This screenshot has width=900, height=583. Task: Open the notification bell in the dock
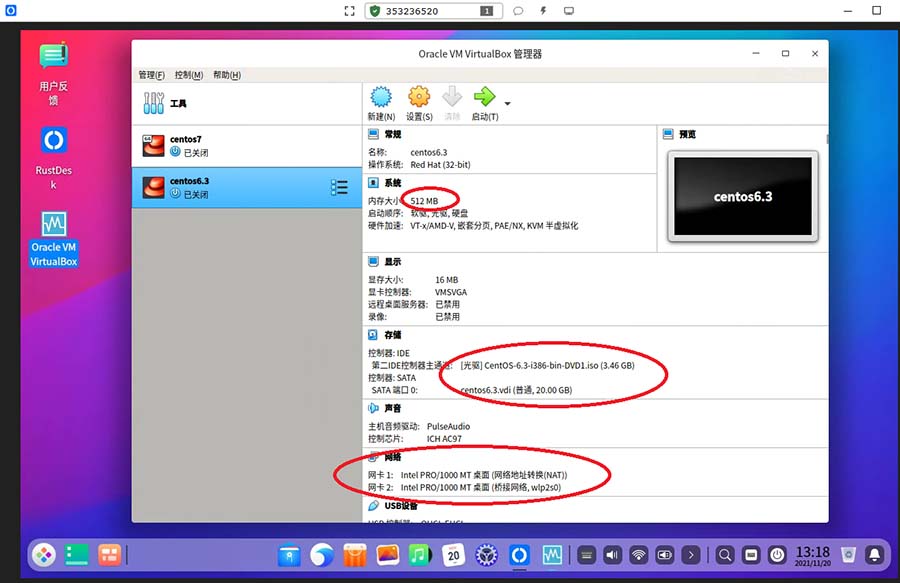(x=875, y=555)
